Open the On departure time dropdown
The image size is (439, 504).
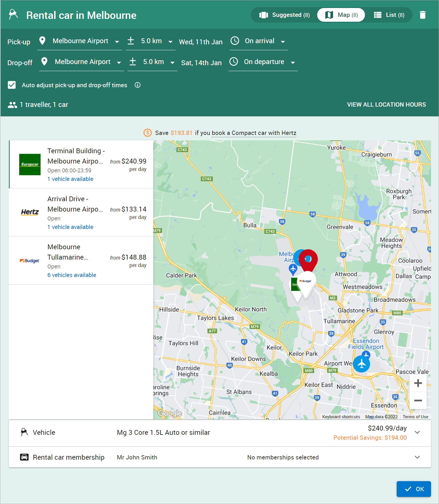pyautogui.click(x=263, y=62)
